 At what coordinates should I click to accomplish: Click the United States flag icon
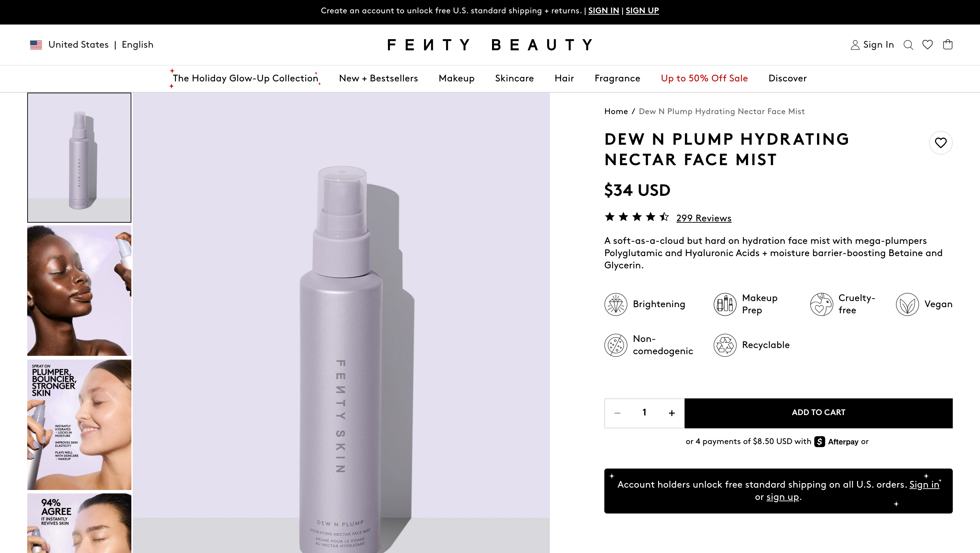coord(35,45)
